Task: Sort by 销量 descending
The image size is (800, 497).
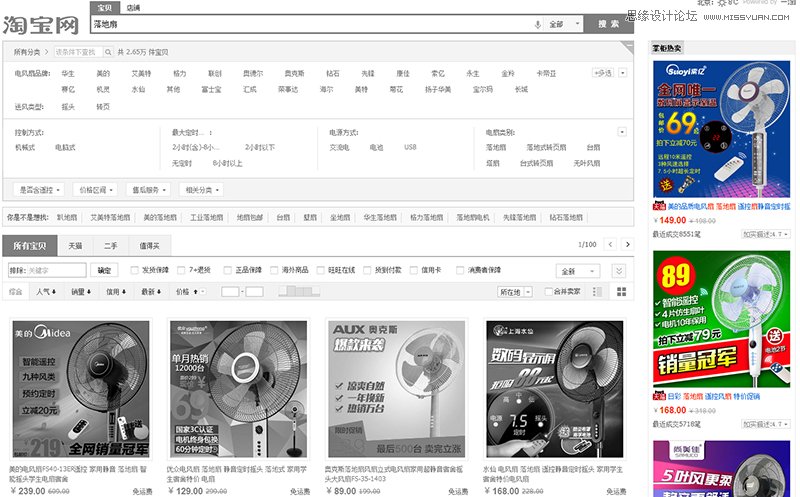Action: [x=81, y=292]
